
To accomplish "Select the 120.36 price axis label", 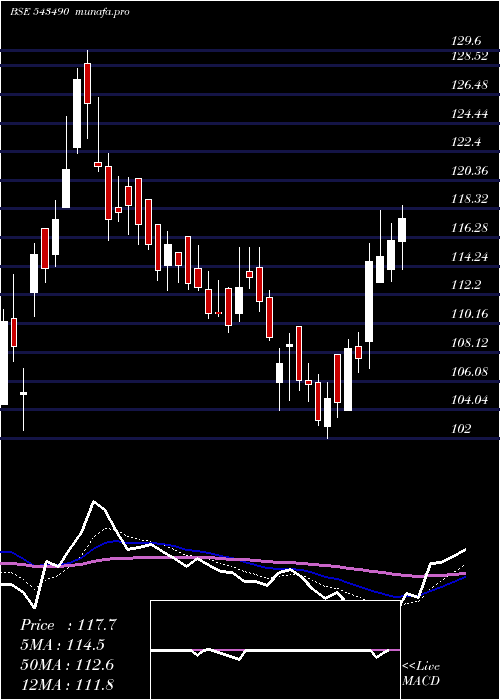I will (x=470, y=171).
